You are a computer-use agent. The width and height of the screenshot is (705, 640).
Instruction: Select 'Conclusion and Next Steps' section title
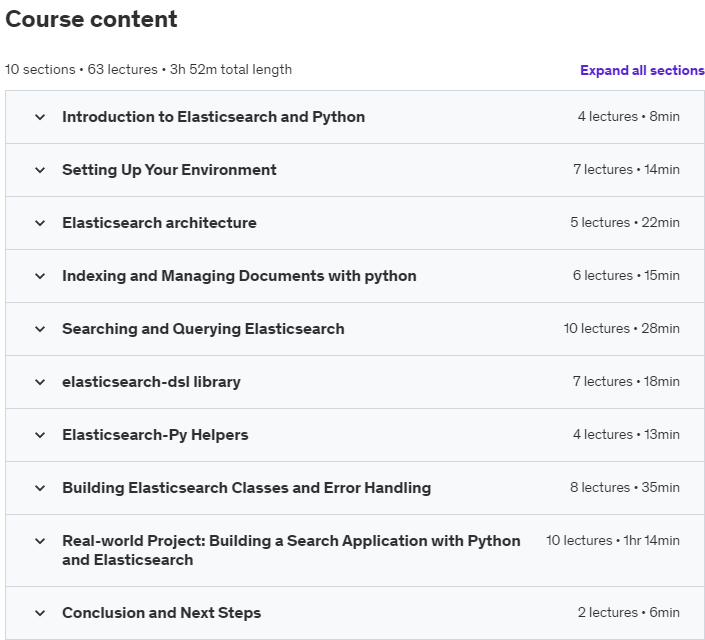(x=161, y=613)
